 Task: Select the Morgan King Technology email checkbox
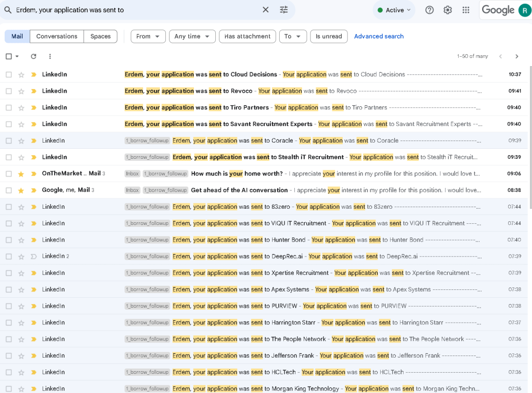click(9, 389)
